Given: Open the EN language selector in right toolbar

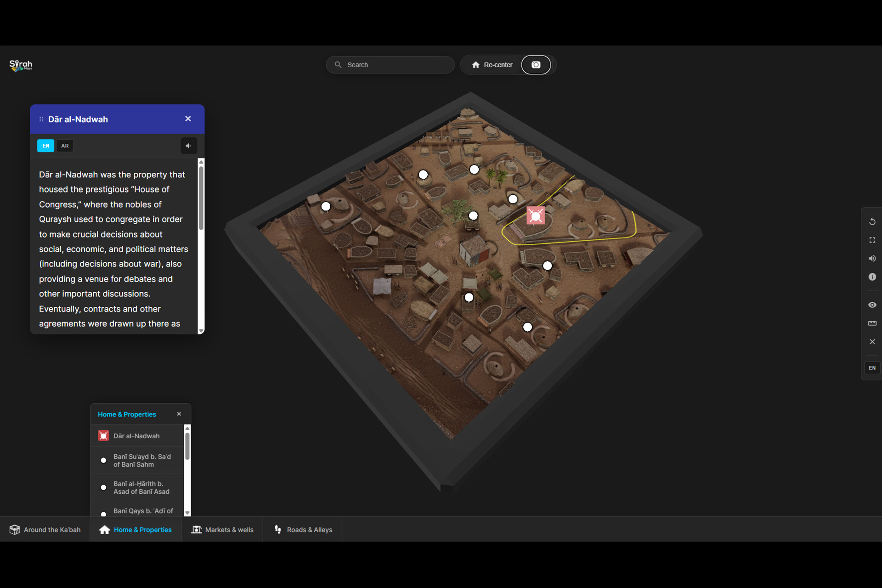Looking at the screenshot, I should click(x=872, y=368).
